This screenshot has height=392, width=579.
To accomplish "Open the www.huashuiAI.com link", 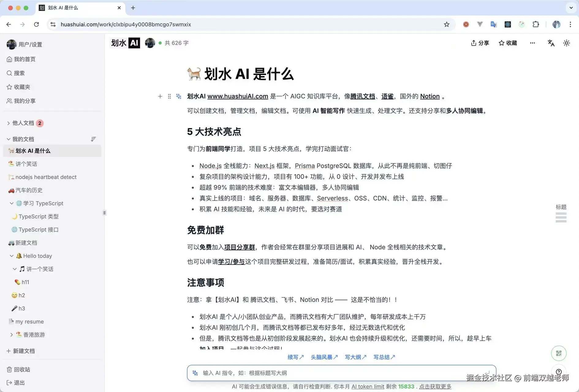I will pos(237,96).
